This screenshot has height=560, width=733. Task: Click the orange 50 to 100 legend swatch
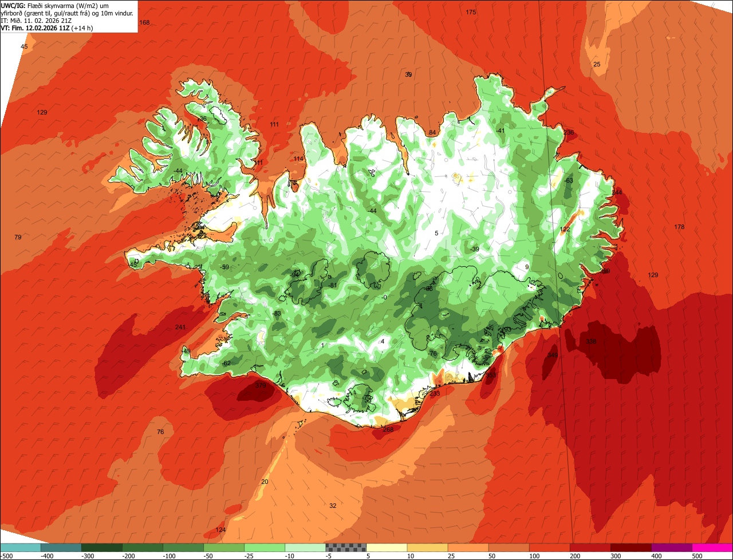508,547
